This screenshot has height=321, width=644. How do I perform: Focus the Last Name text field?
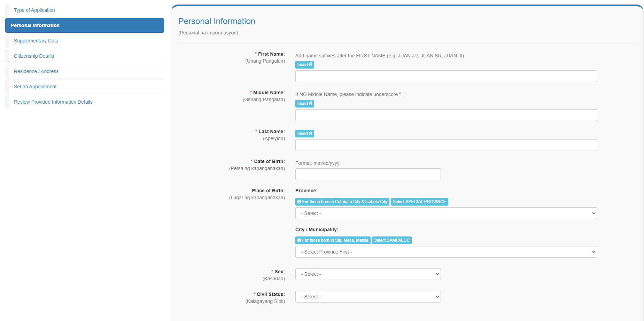446,145
